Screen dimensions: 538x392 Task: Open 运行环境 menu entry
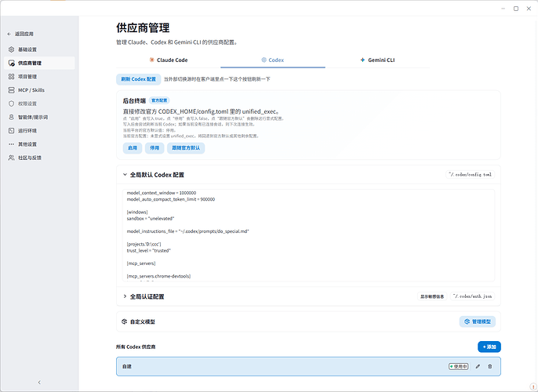39,131
